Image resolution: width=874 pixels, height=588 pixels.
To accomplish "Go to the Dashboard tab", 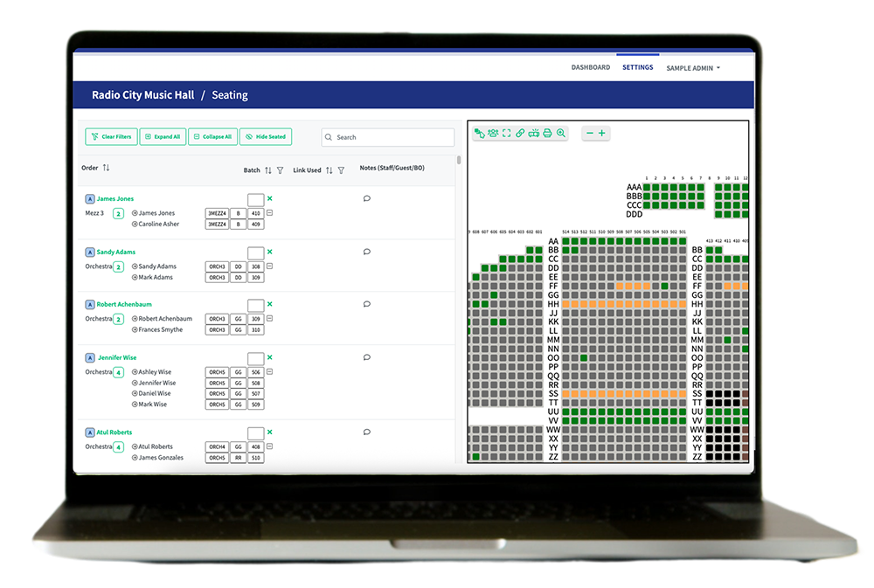I will [591, 67].
